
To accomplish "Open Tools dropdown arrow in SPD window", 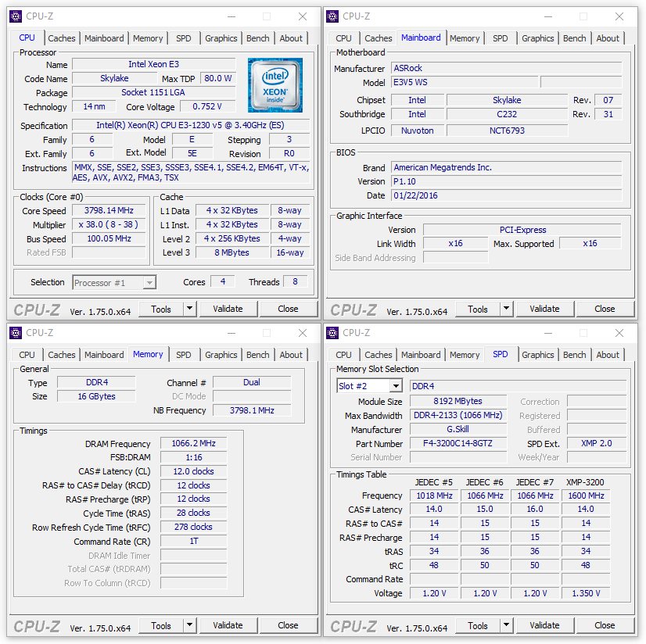I will 506,625.
